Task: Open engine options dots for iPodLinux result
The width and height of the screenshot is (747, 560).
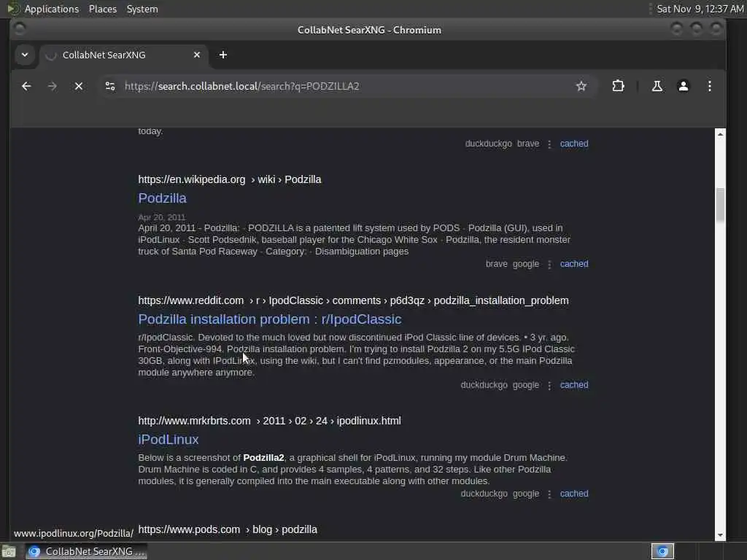Action: (549, 494)
